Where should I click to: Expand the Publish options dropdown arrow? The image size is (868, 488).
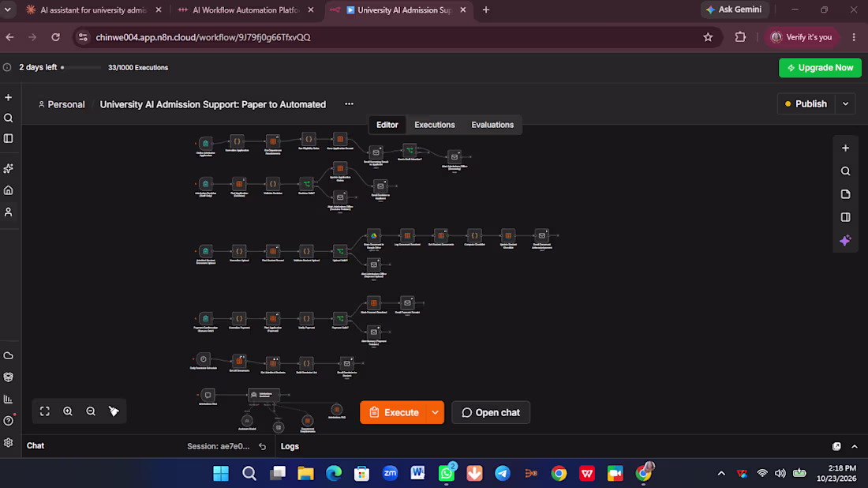845,104
